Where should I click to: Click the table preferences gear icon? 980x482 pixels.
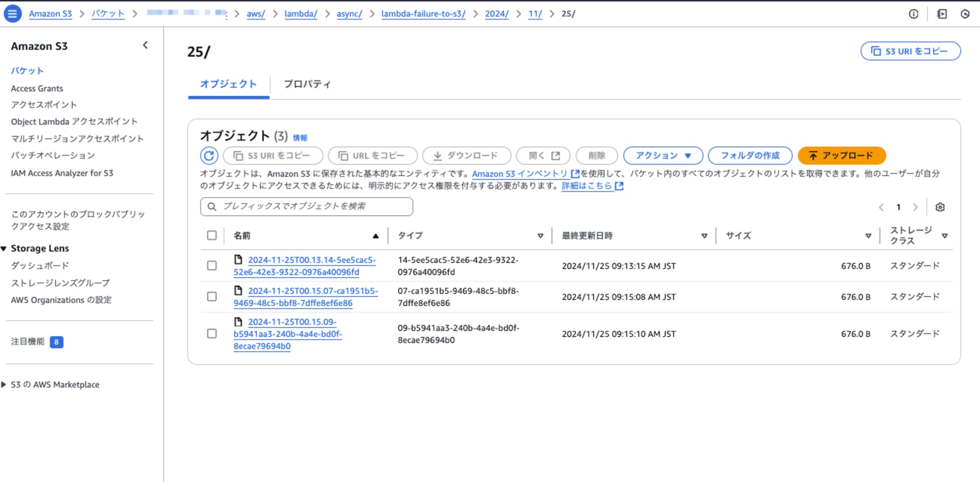(x=940, y=207)
